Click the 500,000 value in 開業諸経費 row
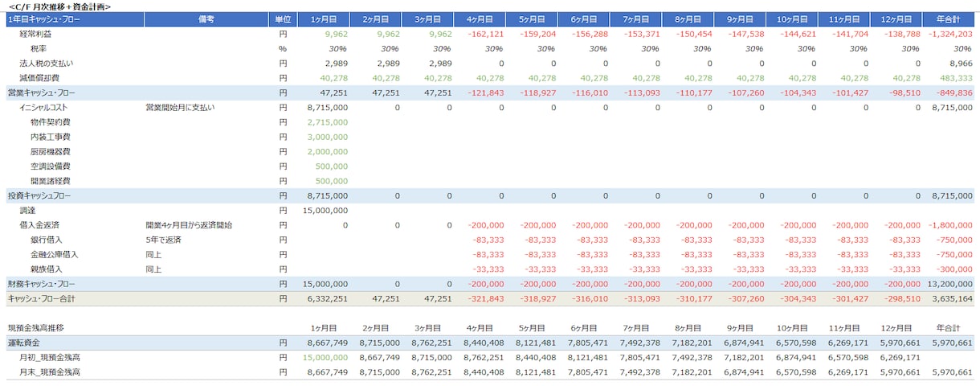 click(x=332, y=181)
